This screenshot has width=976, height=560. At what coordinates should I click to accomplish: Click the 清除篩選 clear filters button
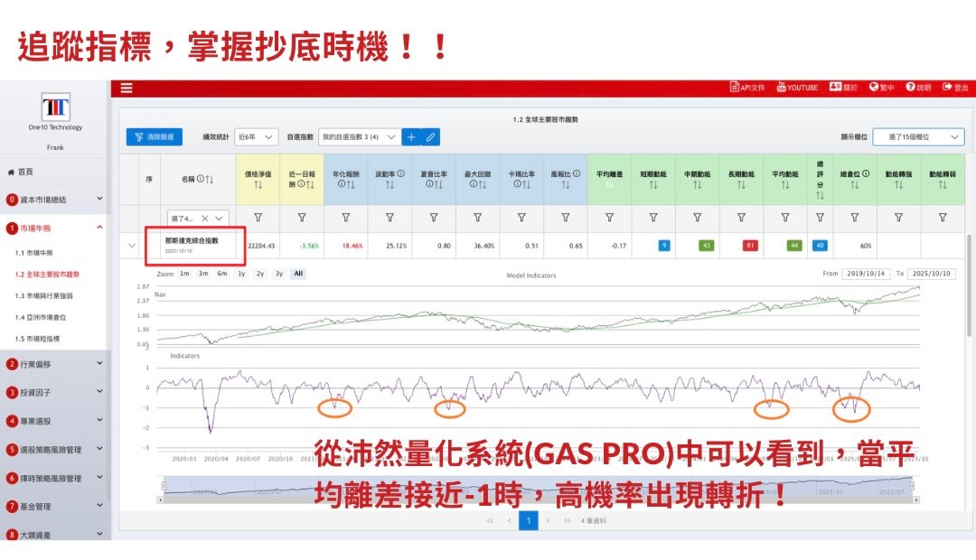(x=155, y=137)
